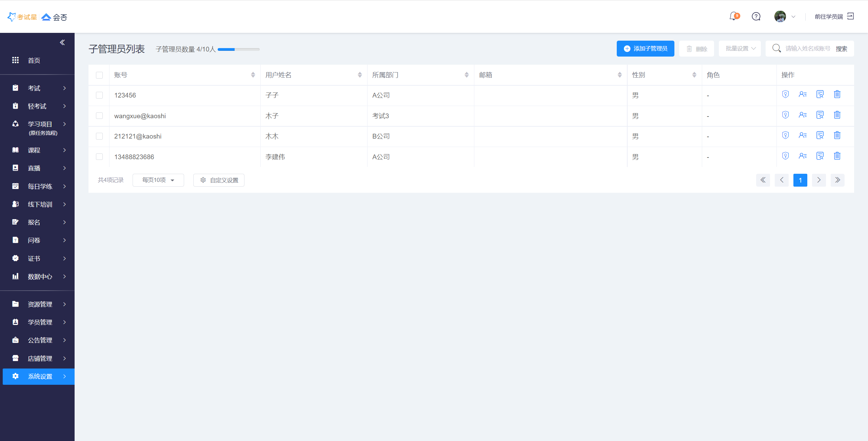Click the search magnifier icon
Image resolution: width=868 pixels, height=441 pixels.
[776, 48]
